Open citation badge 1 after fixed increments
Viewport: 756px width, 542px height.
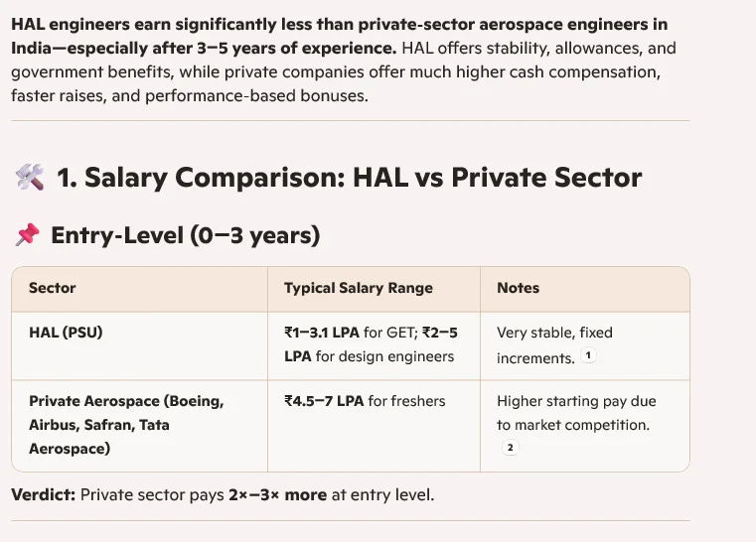(588, 355)
